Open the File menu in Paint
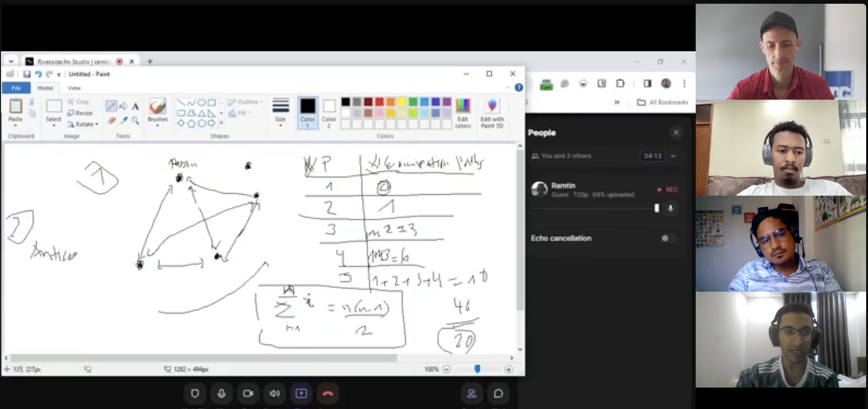 (16, 88)
